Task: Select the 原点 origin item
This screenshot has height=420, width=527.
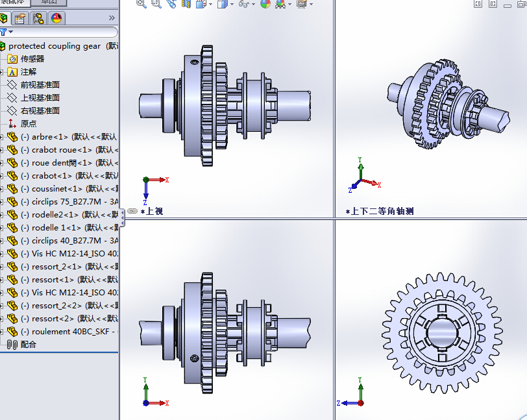Action: click(29, 124)
